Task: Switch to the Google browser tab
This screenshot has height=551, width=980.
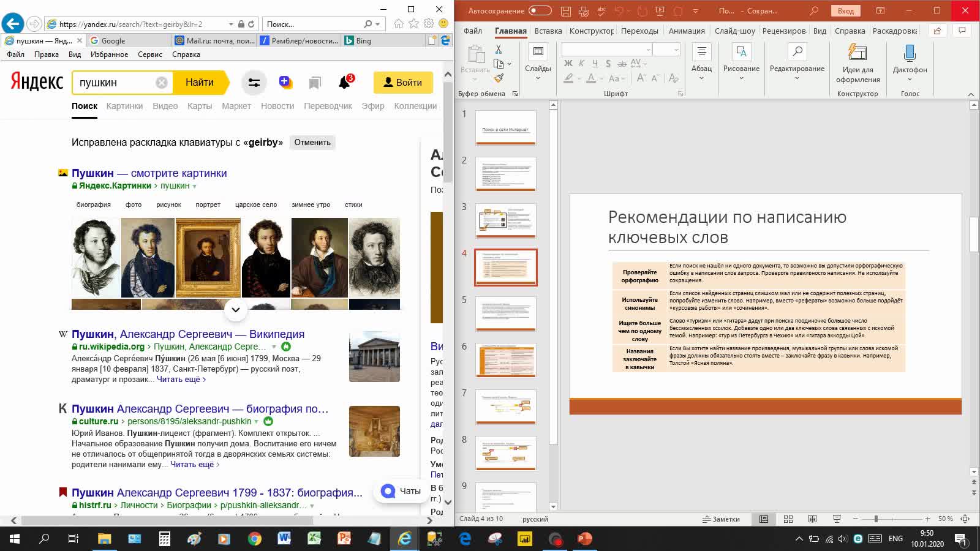Action: point(127,40)
